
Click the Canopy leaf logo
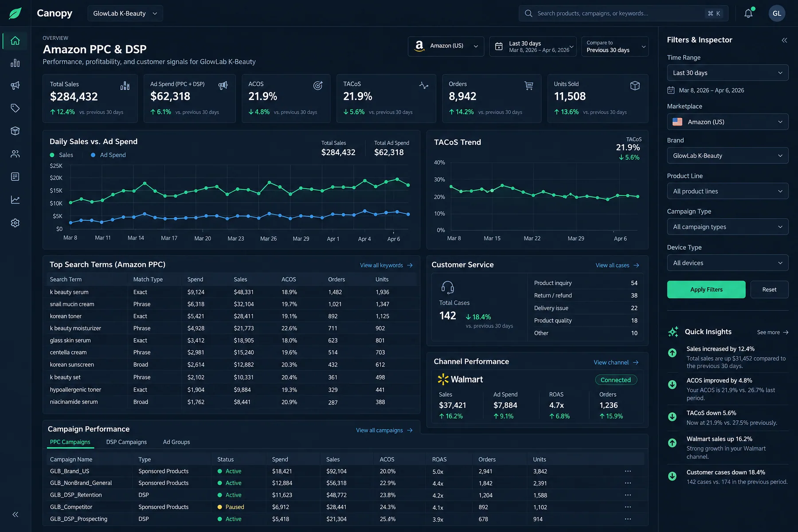pyautogui.click(x=16, y=13)
